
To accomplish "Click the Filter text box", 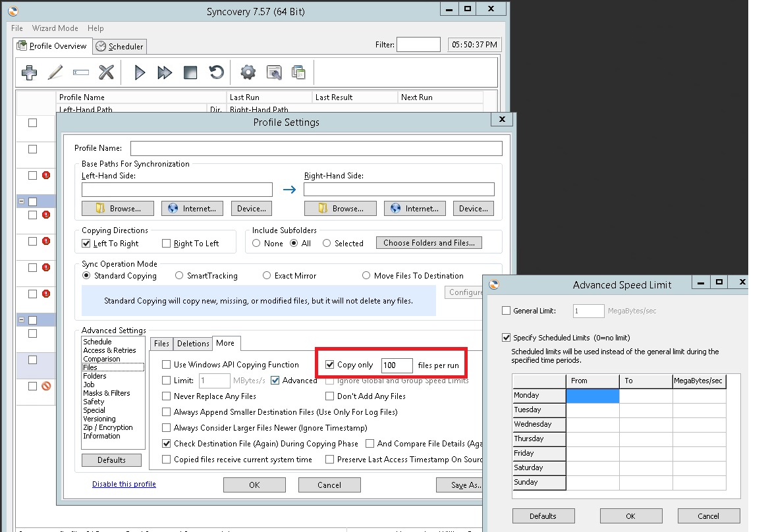I will (418, 44).
